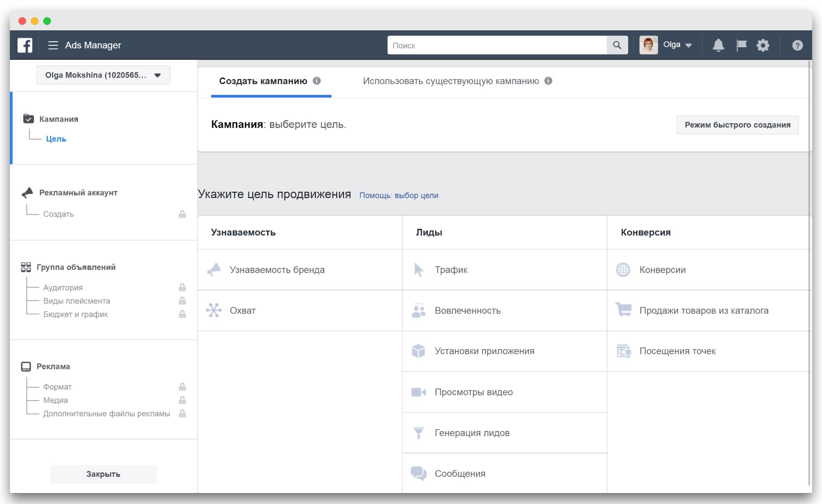The height and width of the screenshot is (504, 822).
Task: Click the shopping cart icon for catalog sales
Action: 624,309
